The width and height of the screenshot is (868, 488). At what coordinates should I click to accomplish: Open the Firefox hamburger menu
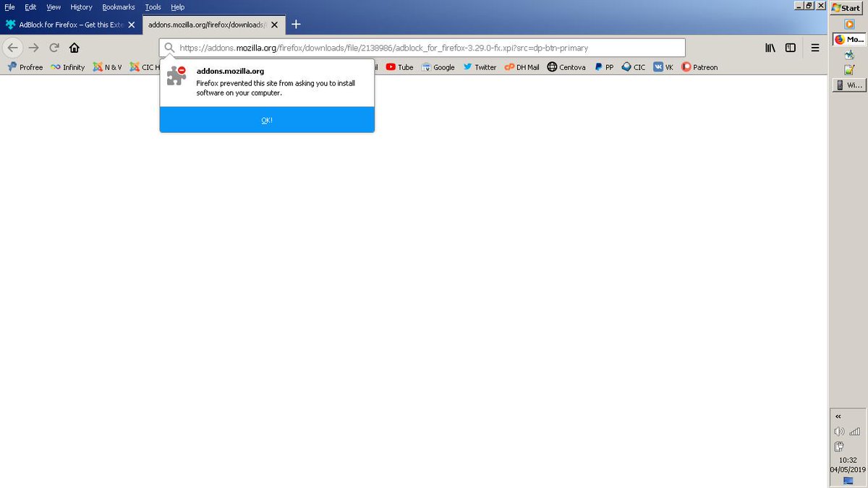pos(815,48)
